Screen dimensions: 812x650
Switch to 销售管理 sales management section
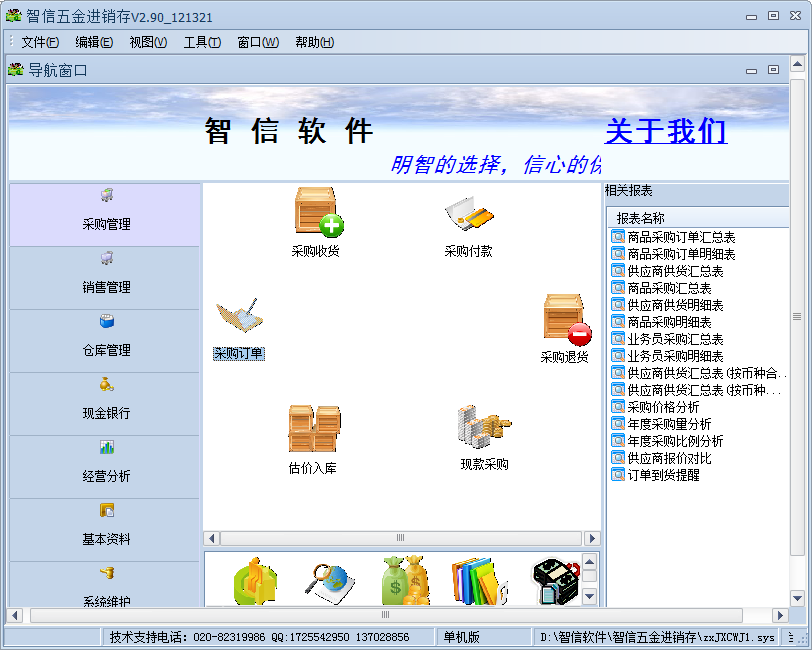pos(106,276)
